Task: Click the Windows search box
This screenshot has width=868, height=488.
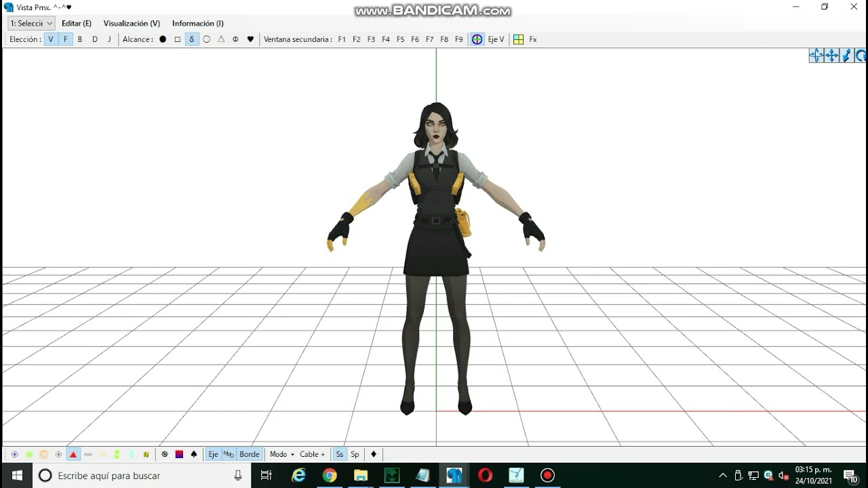Action: [142, 476]
